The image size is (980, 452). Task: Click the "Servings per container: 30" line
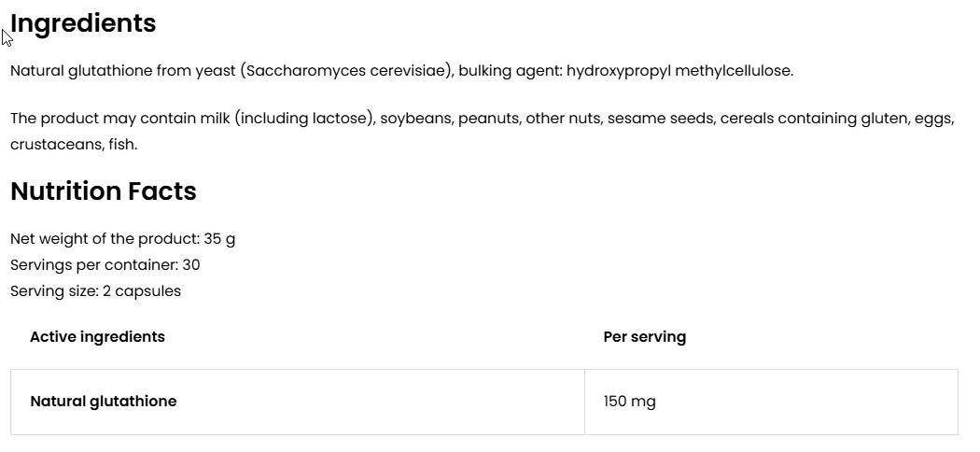[x=105, y=265]
